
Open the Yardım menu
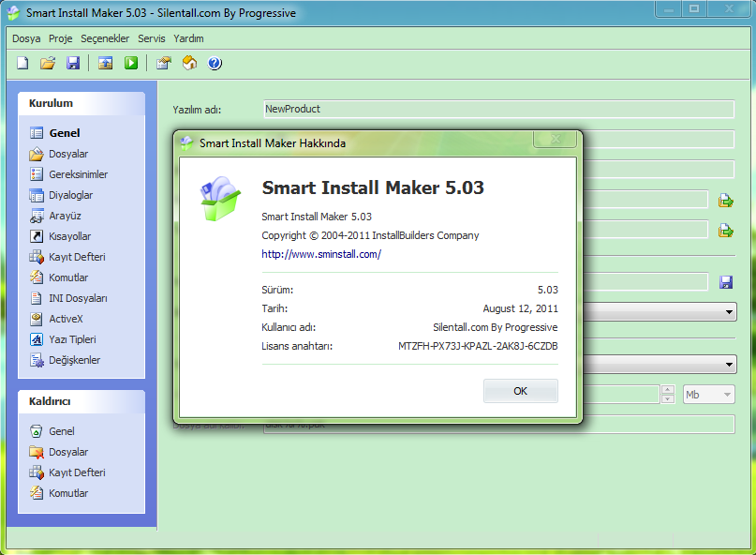click(188, 38)
